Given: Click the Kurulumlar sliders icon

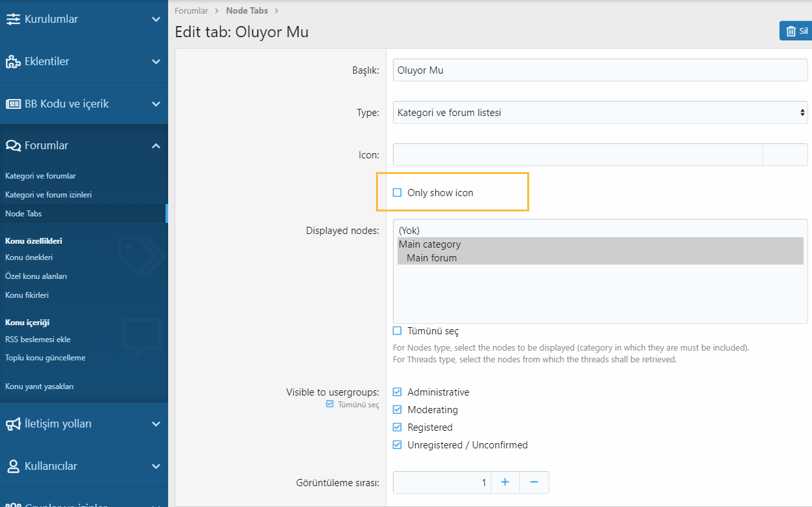Looking at the screenshot, I should click(x=13, y=20).
